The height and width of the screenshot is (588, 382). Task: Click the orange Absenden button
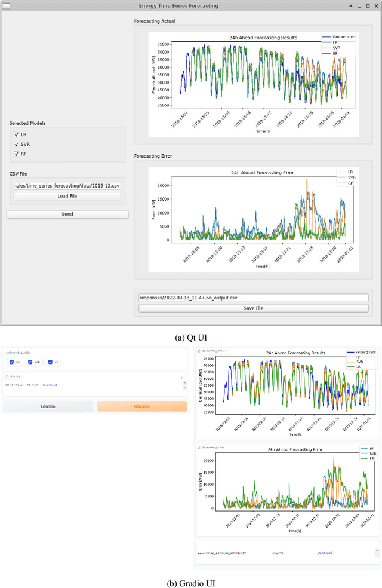tap(142, 406)
